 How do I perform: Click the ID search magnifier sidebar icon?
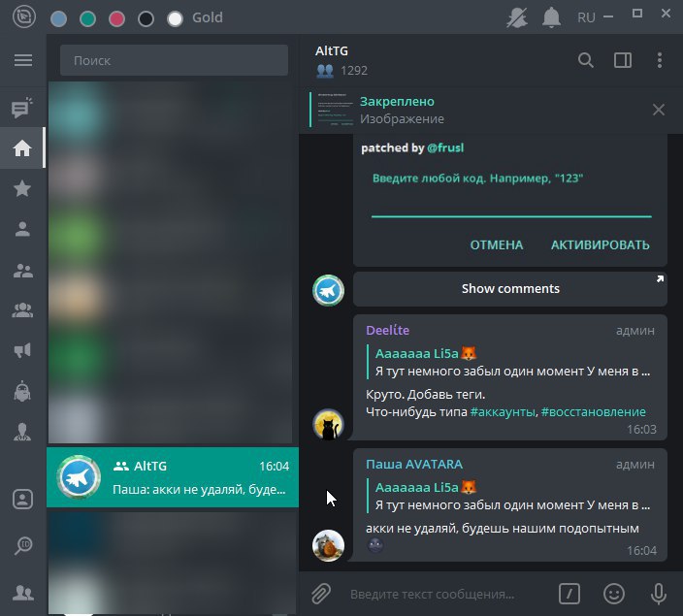click(22, 545)
